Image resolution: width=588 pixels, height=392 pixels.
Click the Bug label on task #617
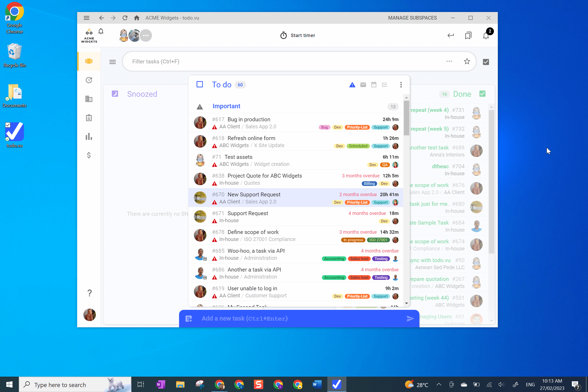click(324, 127)
